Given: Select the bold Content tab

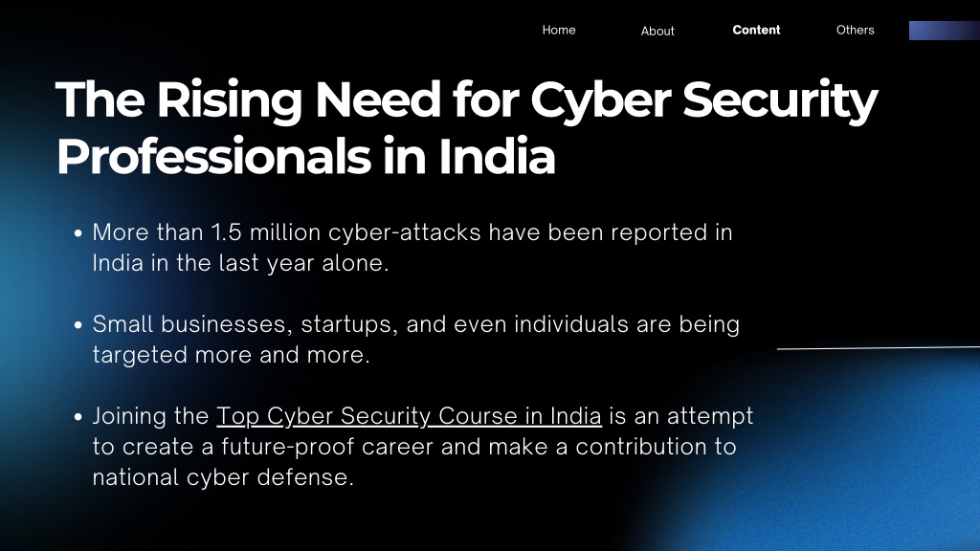Looking at the screenshot, I should (756, 30).
